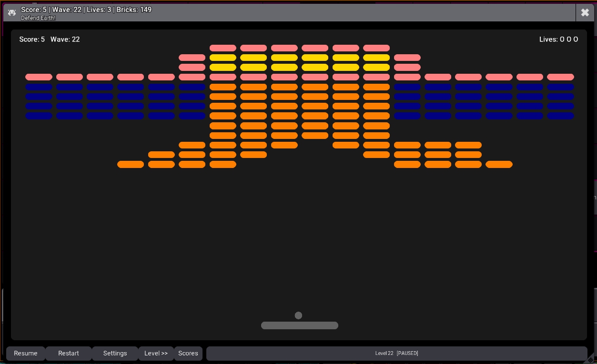
Task: Skip ahead with the Level >> button
Action: point(156,353)
